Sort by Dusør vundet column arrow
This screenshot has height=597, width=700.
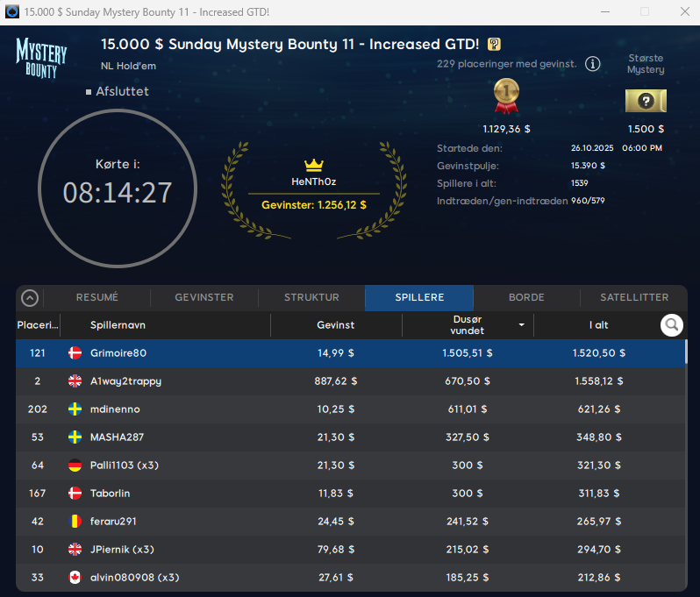tap(522, 325)
